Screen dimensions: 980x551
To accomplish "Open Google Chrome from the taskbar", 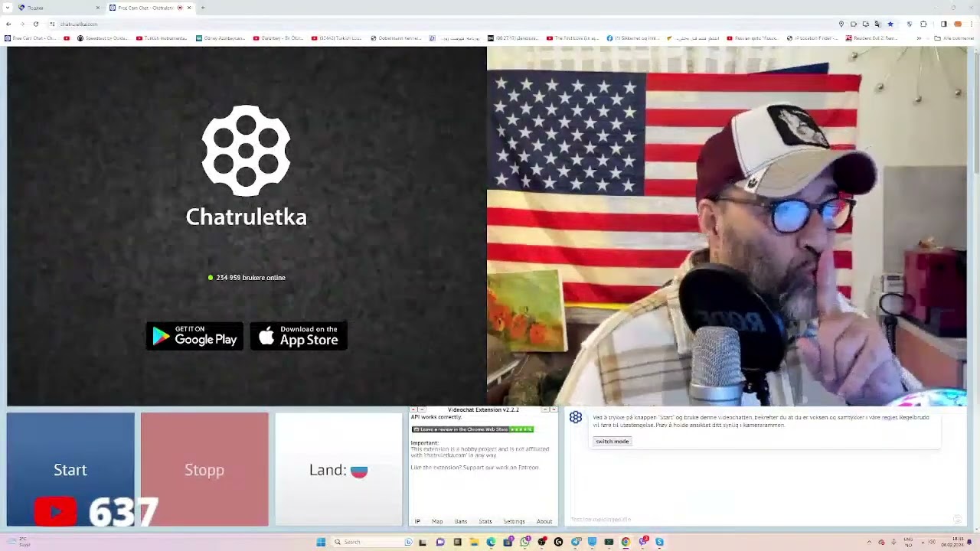I will tap(626, 542).
